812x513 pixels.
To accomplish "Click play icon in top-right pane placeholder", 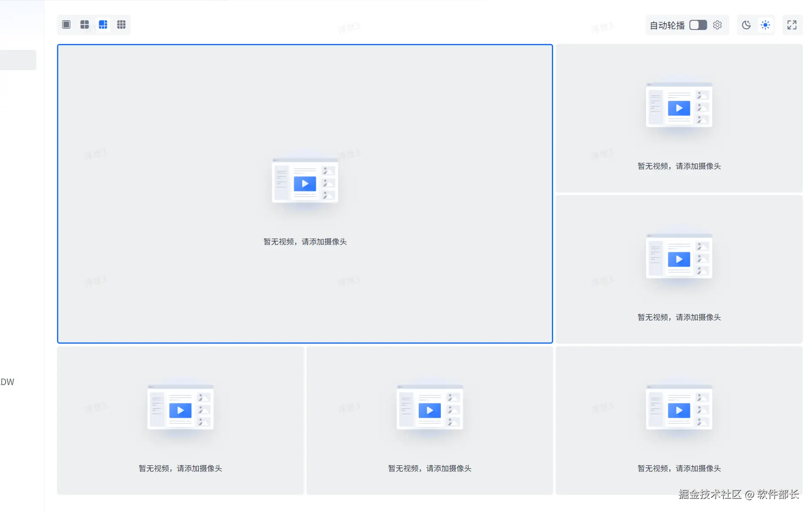I will point(679,108).
